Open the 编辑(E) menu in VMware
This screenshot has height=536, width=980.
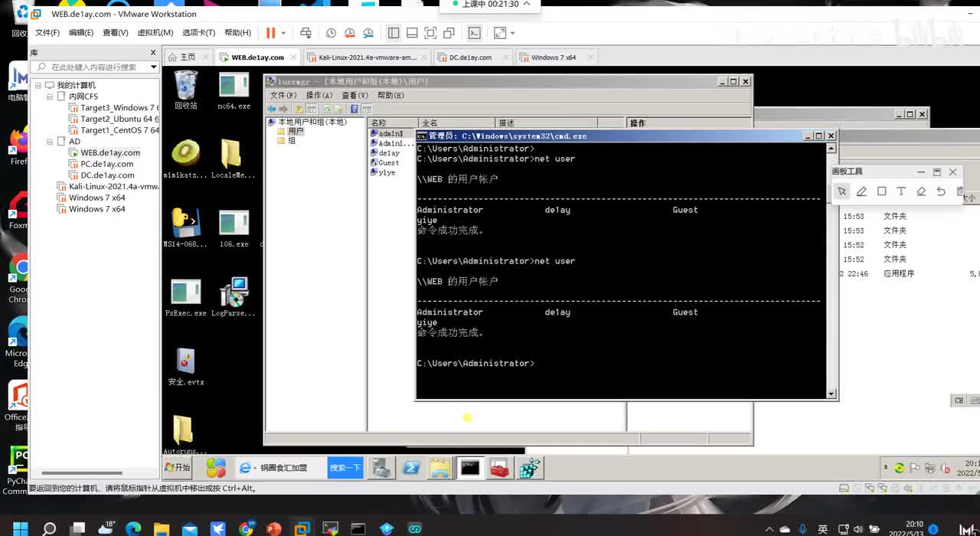(81, 33)
